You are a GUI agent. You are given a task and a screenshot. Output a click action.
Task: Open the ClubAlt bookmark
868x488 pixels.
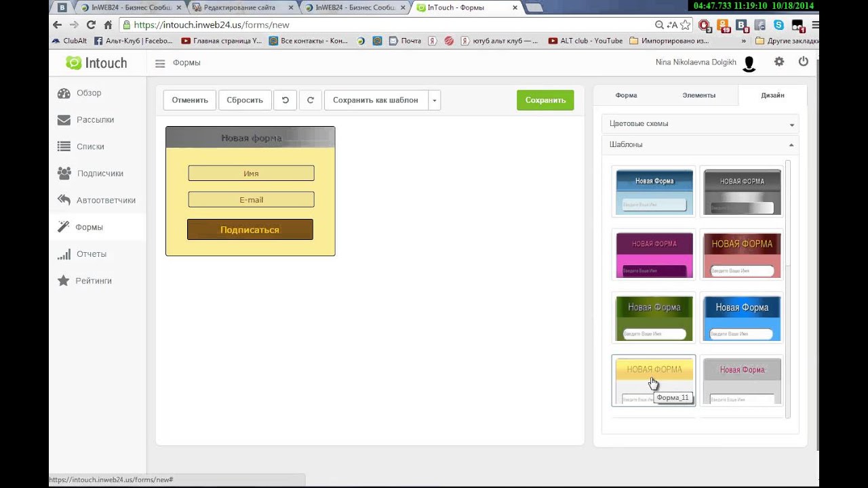pyautogui.click(x=70, y=41)
